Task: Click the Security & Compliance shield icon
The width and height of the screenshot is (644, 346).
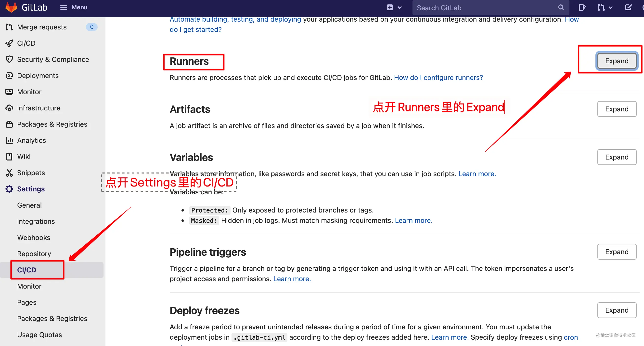Action: tap(9, 59)
